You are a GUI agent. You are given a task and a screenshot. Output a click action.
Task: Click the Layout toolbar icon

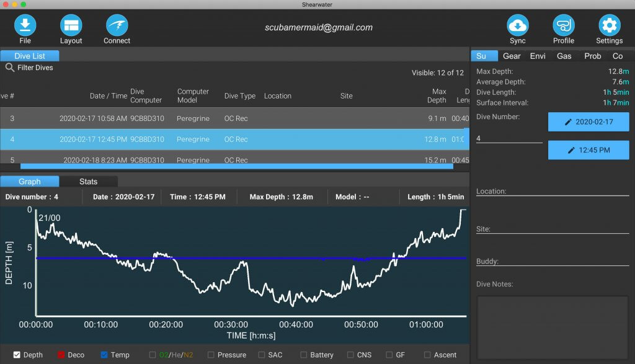(71, 25)
